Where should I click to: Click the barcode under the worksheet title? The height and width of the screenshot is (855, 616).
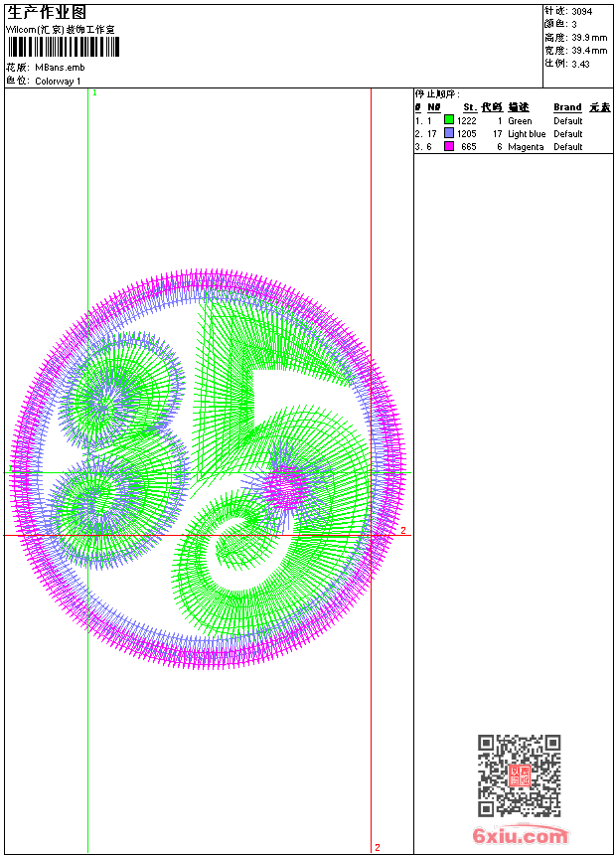point(63,48)
